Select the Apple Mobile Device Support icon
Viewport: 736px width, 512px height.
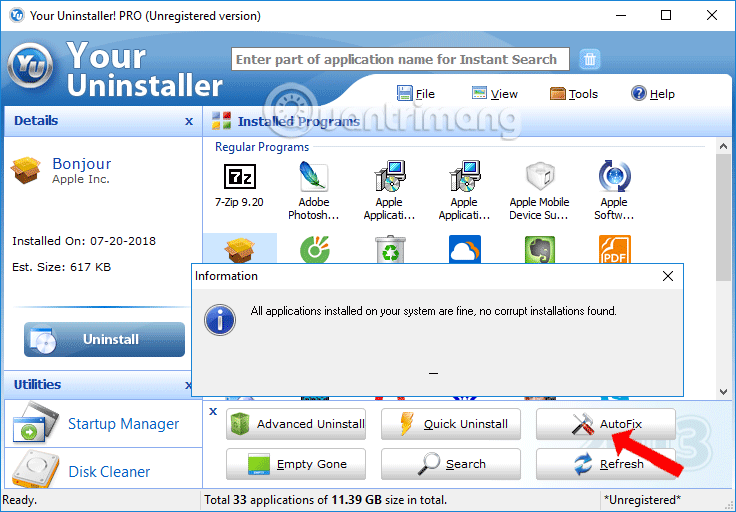540,176
